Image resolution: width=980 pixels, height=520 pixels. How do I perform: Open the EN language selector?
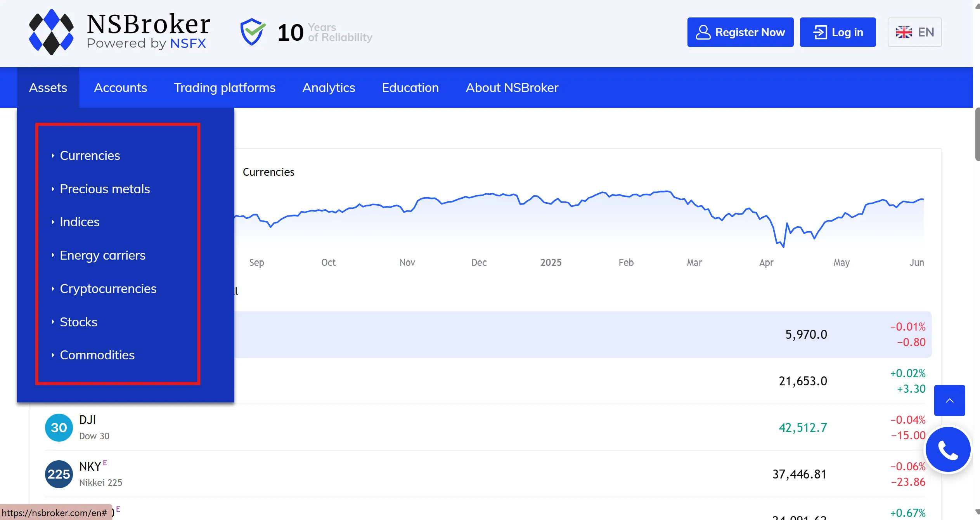point(914,32)
